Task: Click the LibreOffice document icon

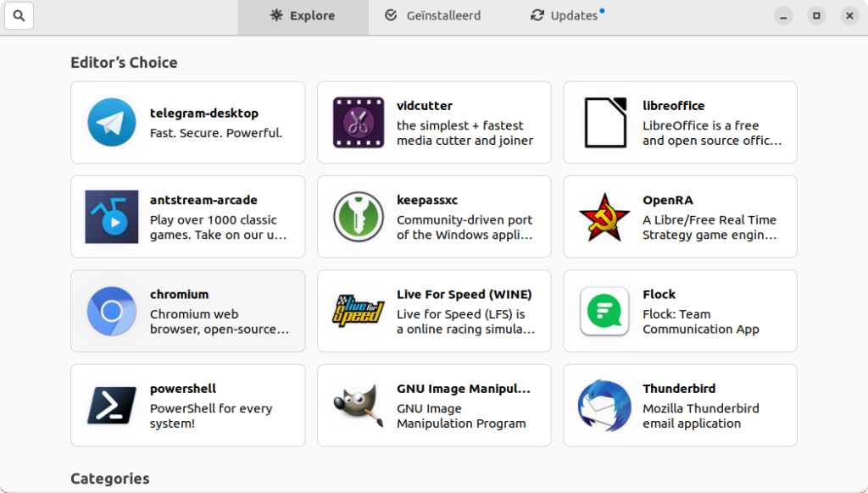Action: click(x=605, y=122)
